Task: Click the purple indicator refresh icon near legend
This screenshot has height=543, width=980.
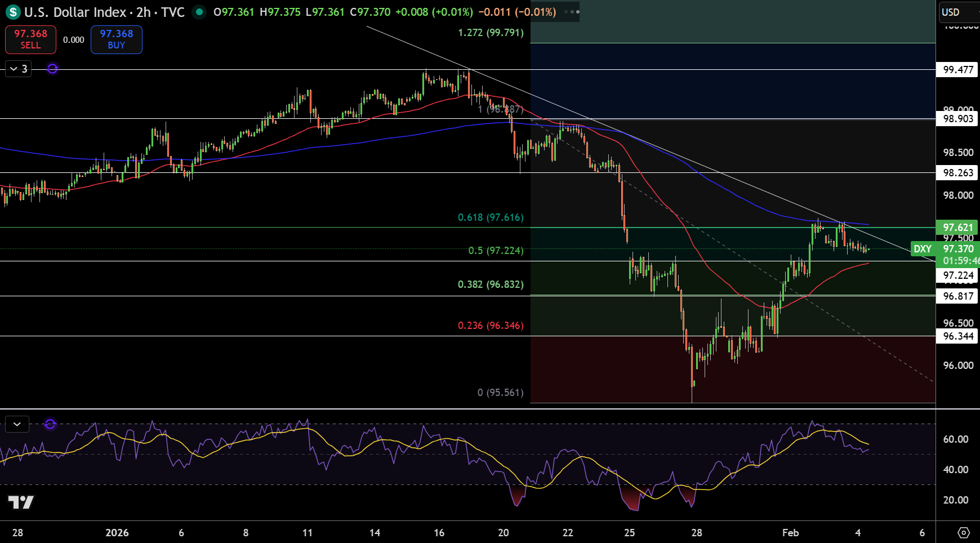Action: pyautogui.click(x=52, y=69)
